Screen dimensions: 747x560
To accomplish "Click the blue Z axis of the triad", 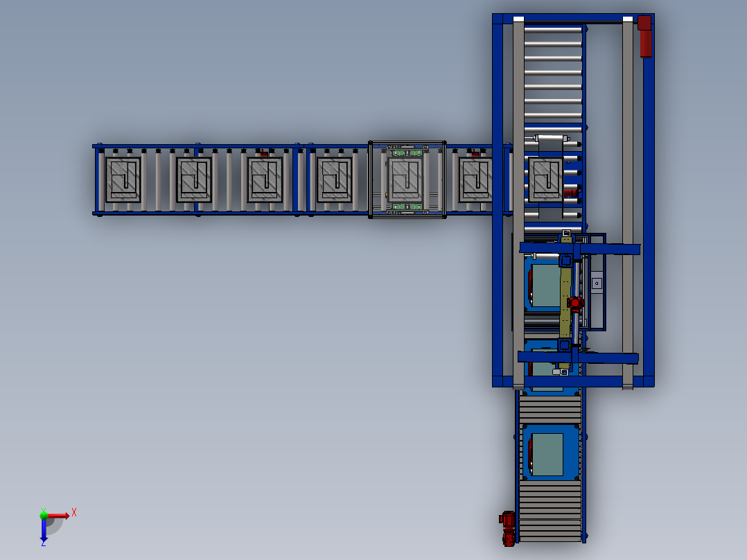I will [44, 530].
